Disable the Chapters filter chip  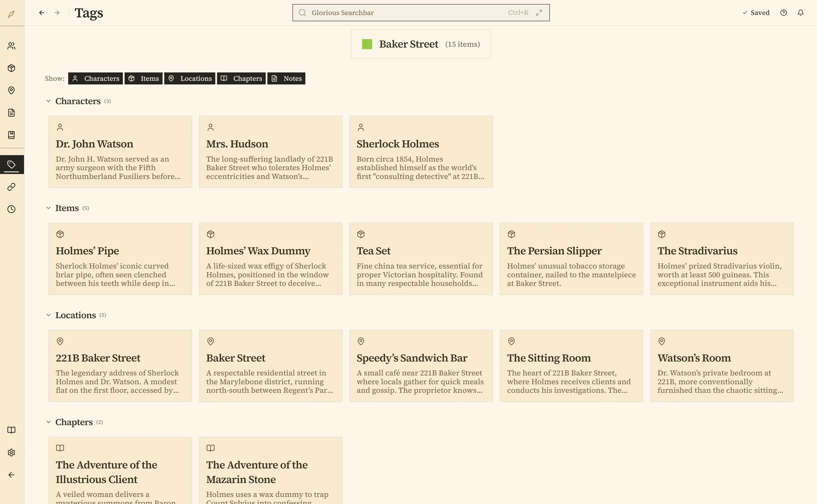[x=241, y=78]
